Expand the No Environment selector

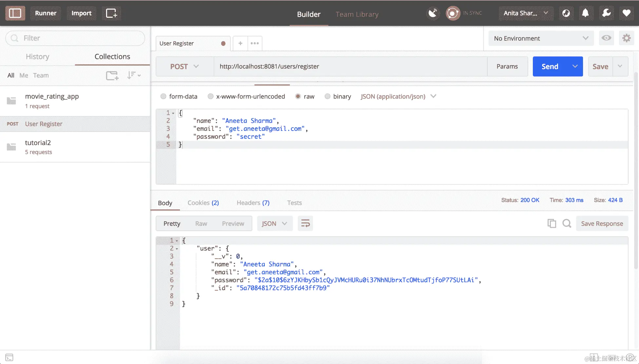pos(541,38)
